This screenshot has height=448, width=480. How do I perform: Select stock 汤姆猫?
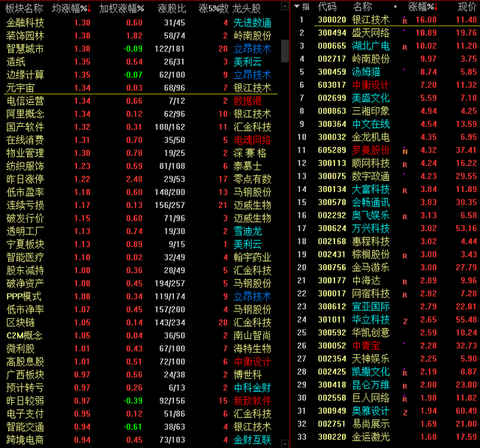366,72
